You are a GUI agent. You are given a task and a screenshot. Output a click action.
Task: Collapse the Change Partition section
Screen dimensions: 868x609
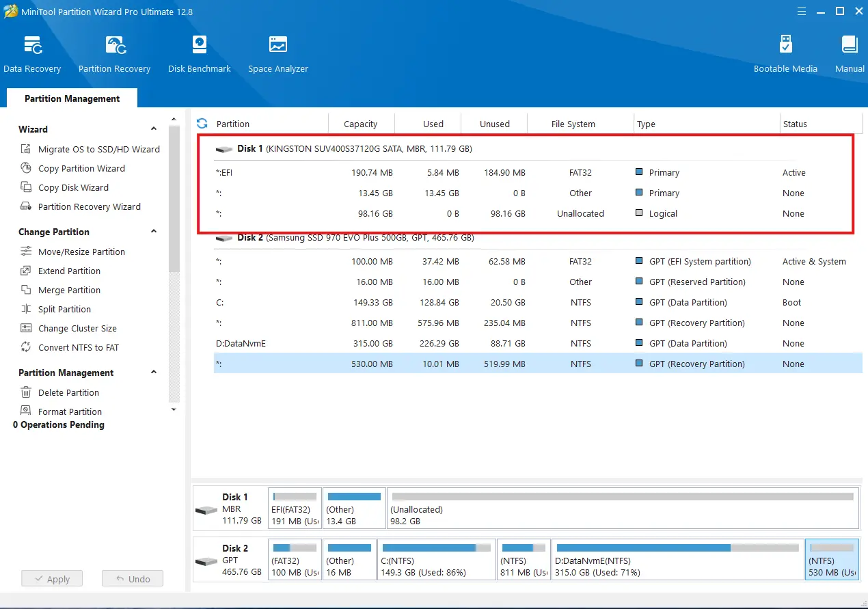pyautogui.click(x=154, y=232)
